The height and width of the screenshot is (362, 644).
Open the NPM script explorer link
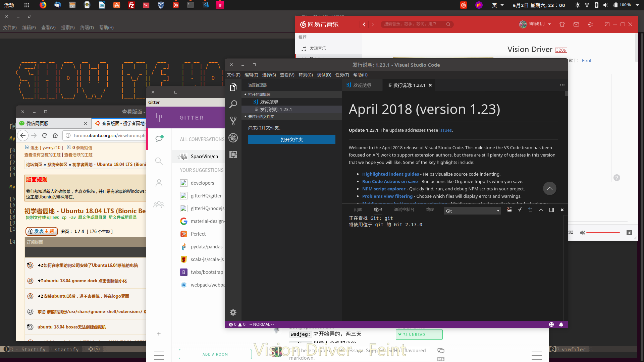click(384, 189)
